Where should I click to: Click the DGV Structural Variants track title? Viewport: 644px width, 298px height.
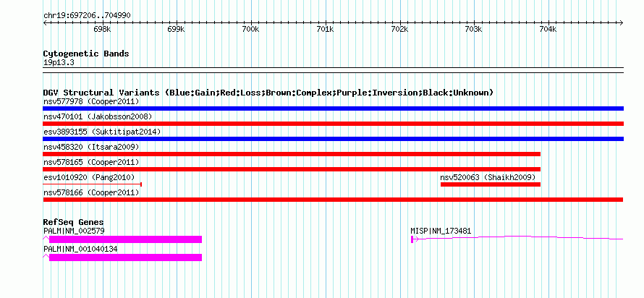pyautogui.click(x=268, y=93)
